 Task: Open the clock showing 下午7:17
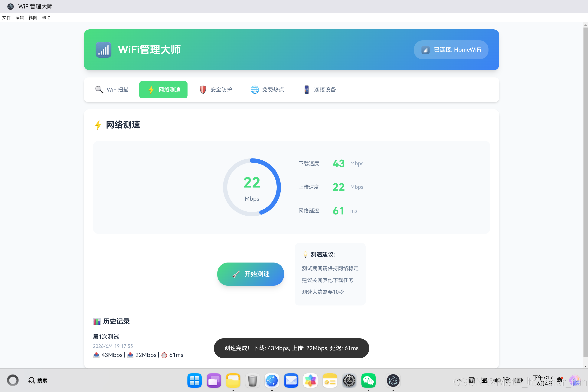(x=543, y=380)
